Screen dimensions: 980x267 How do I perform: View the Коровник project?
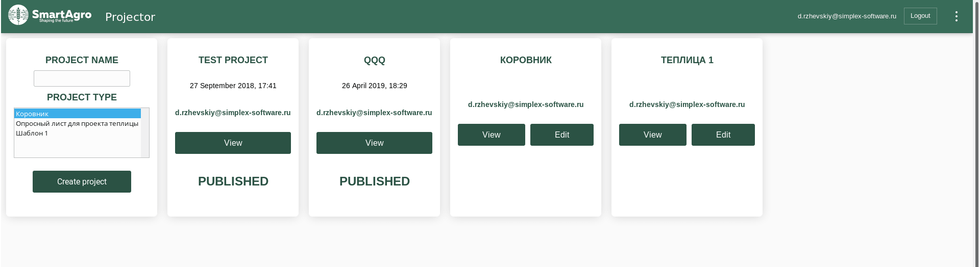[x=491, y=135]
